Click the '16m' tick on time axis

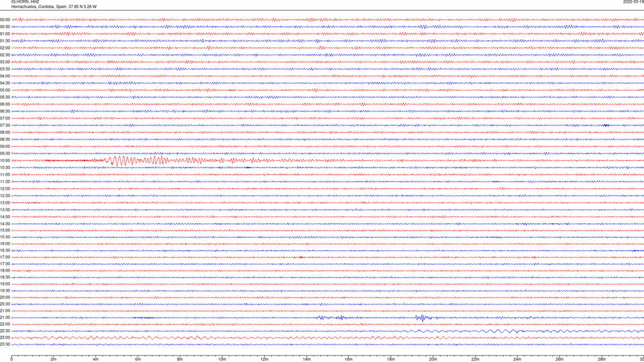[349, 359]
